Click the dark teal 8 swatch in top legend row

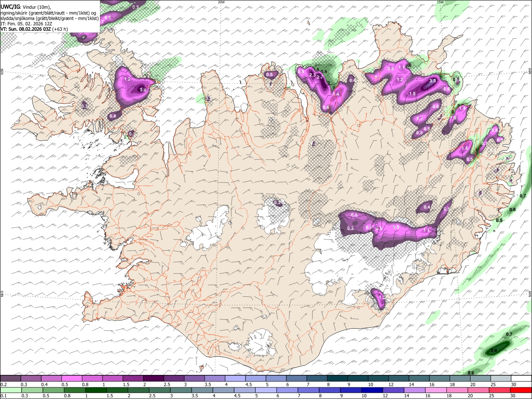tap(337, 378)
